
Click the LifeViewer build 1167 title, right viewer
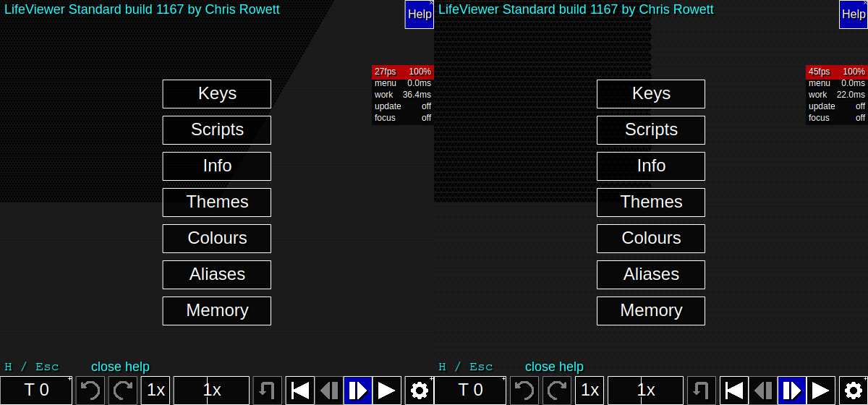576,9
